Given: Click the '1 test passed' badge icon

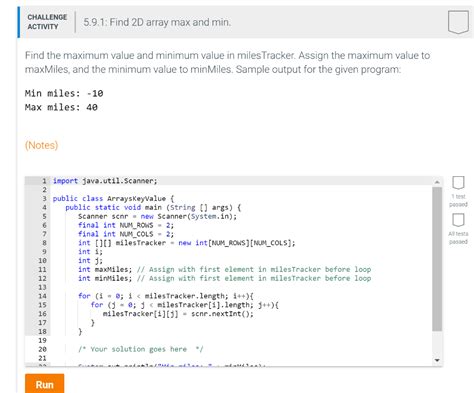Looking at the screenshot, I should point(458,182).
